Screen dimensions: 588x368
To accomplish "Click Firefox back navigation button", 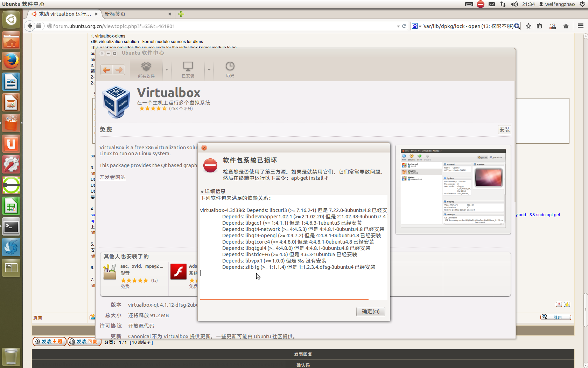I will 30,26.
